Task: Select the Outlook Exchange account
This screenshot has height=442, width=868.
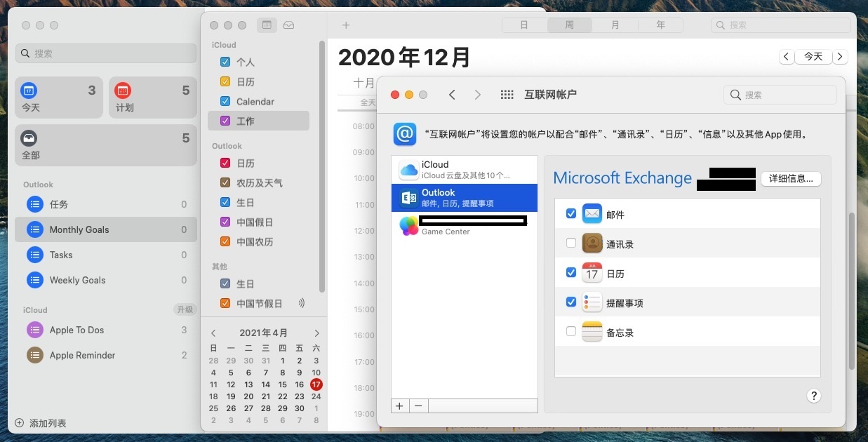Action: [x=465, y=198]
